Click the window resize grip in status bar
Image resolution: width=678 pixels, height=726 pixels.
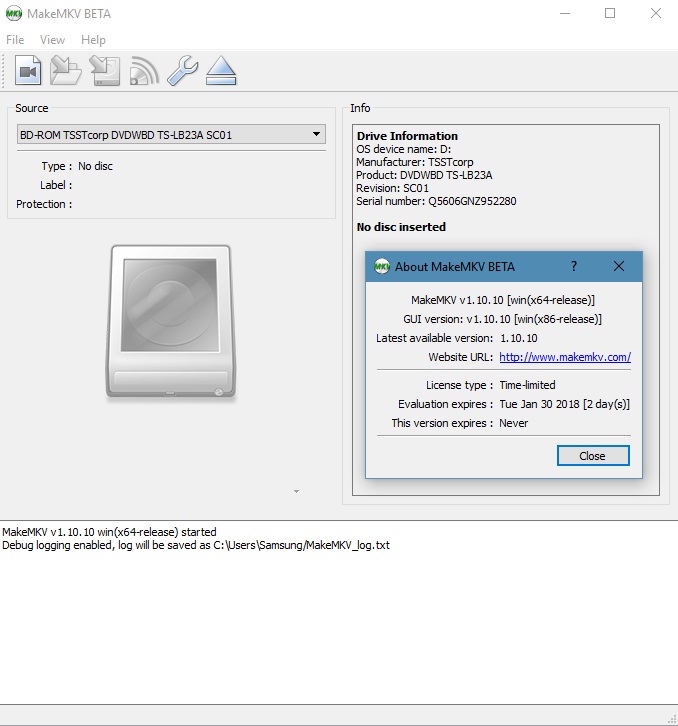[672, 720]
